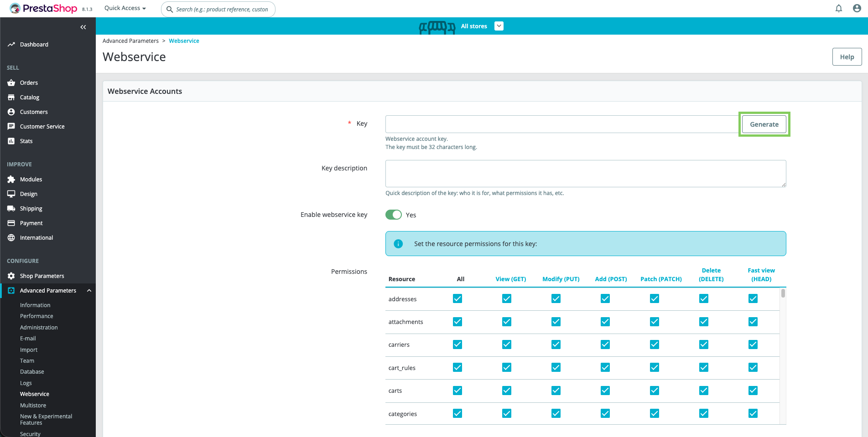Click the Key description text area

pyautogui.click(x=585, y=174)
